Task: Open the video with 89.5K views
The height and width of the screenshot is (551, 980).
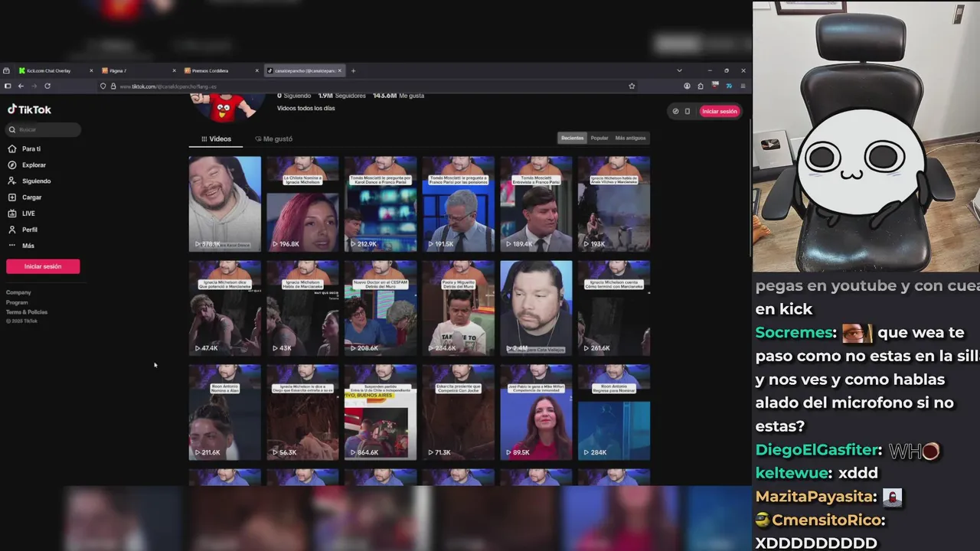Action: pyautogui.click(x=536, y=412)
